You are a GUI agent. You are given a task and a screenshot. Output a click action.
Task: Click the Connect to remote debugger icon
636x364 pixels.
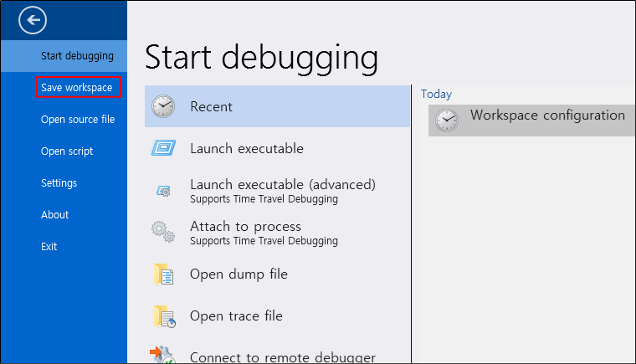coord(163,355)
